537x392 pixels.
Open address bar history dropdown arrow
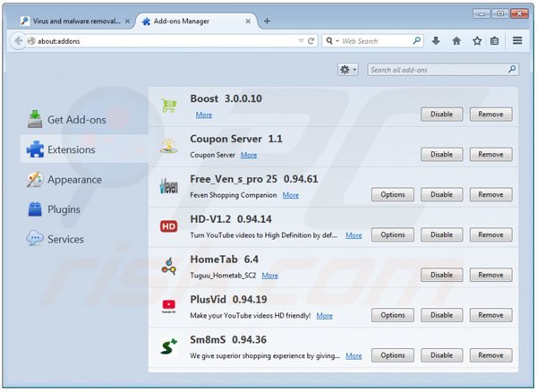coord(301,41)
